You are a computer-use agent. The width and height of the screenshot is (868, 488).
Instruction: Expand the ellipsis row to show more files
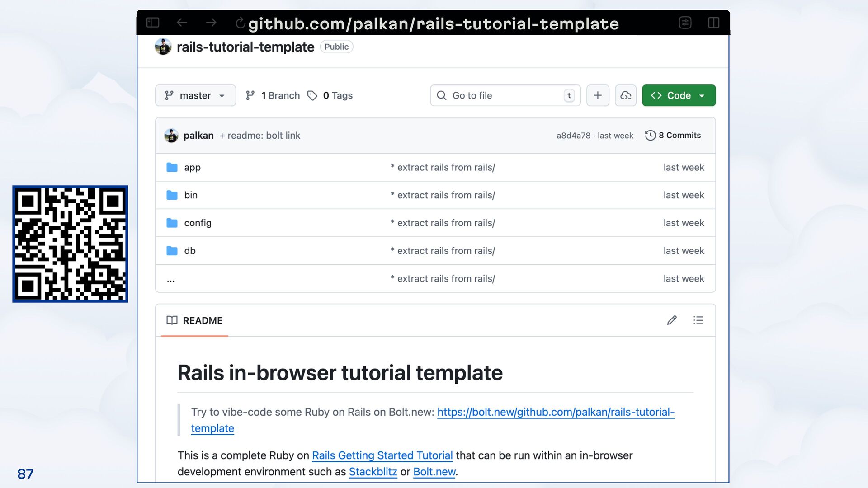click(x=170, y=279)
